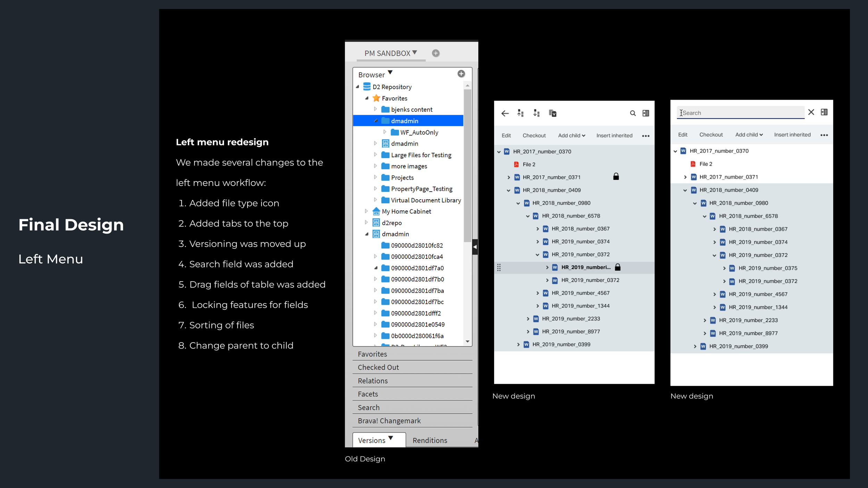The image size is (868, 488).
Task: Click the collapse panel icon beside the magnifier
Action: (646, 113)
